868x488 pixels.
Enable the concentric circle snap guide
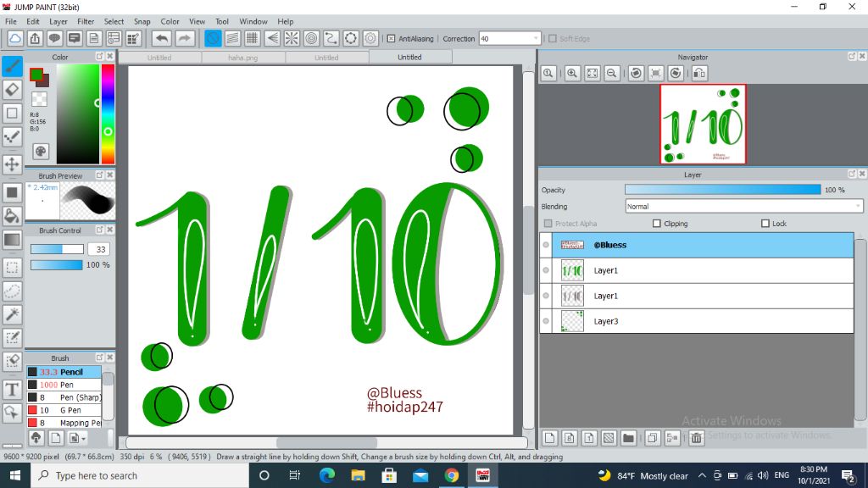[312, 38]
